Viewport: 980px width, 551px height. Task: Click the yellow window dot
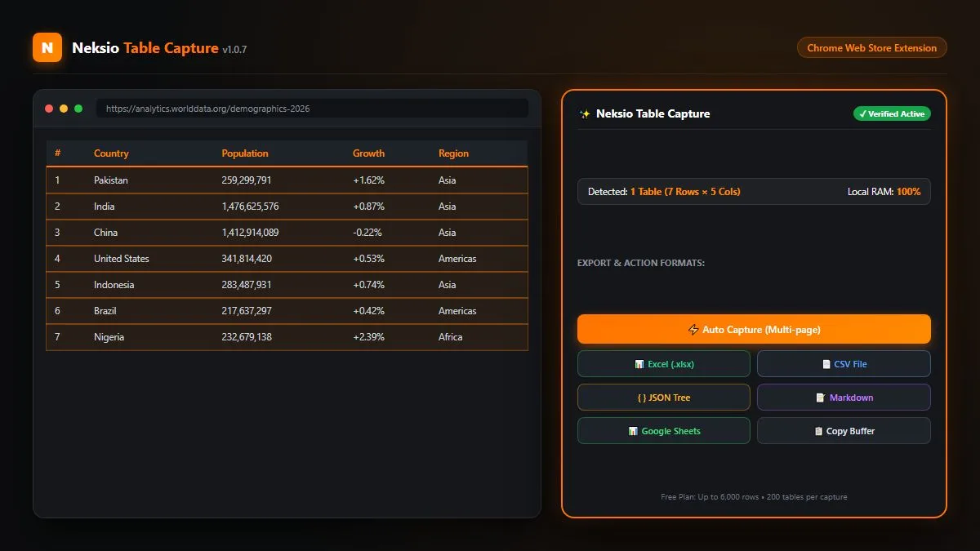64,109
